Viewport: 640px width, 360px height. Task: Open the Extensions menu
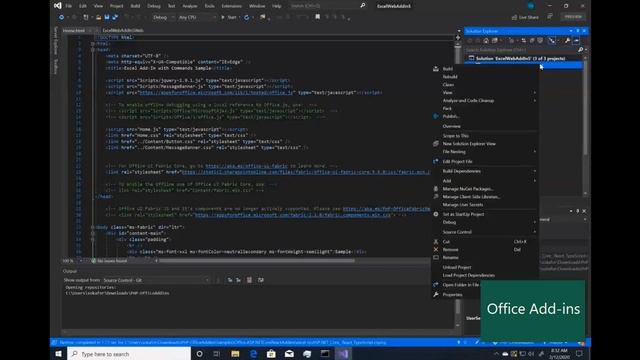click(x=231, y=6)
